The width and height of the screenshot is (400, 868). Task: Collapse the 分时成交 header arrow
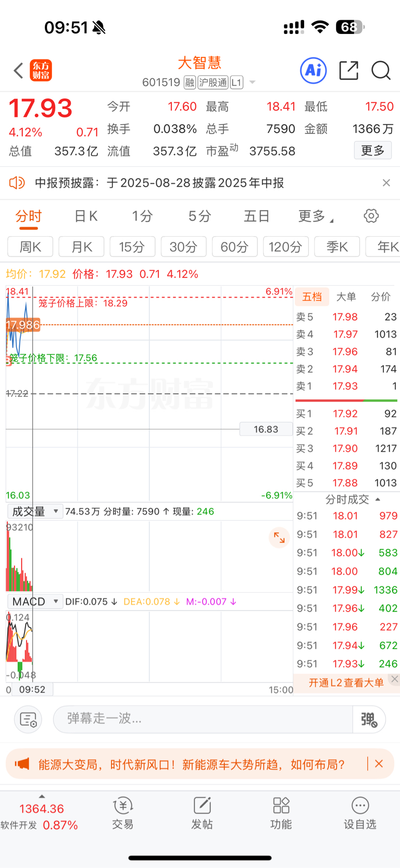pos(378,499)
